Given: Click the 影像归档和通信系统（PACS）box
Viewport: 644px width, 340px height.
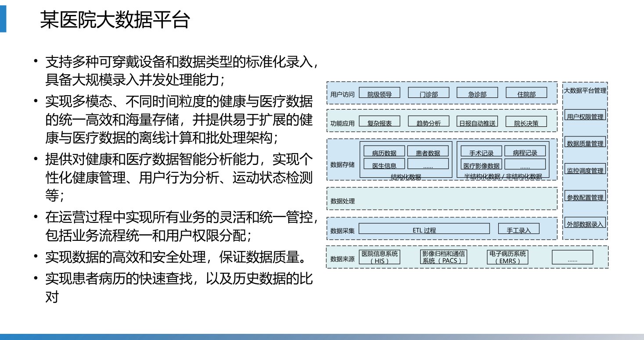Looking at the screenshot, I should pyautogui.click(x=443, y=257).
